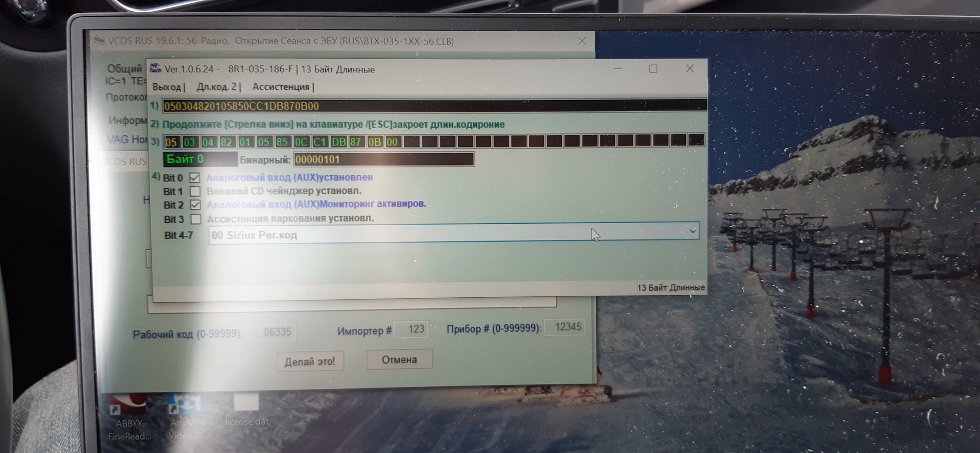Minimize the long coding helper window

[618, 68]
